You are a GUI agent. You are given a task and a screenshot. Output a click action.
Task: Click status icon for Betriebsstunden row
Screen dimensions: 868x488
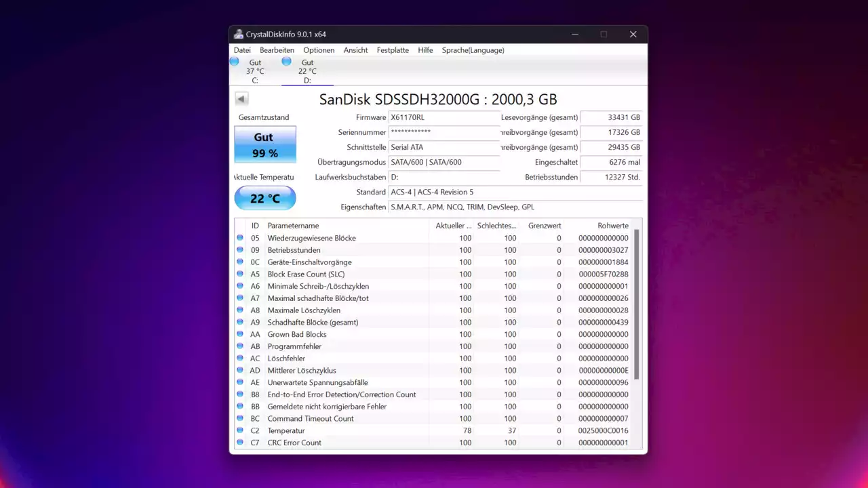240,250
